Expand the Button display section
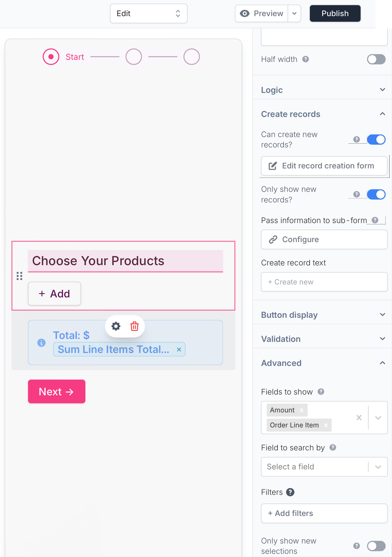This screenshot has height=557, width=392. tap(322, 315)
